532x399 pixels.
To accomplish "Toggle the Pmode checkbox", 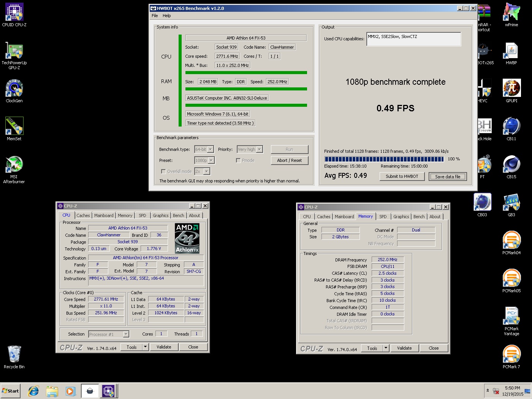I will pos(238,160).
